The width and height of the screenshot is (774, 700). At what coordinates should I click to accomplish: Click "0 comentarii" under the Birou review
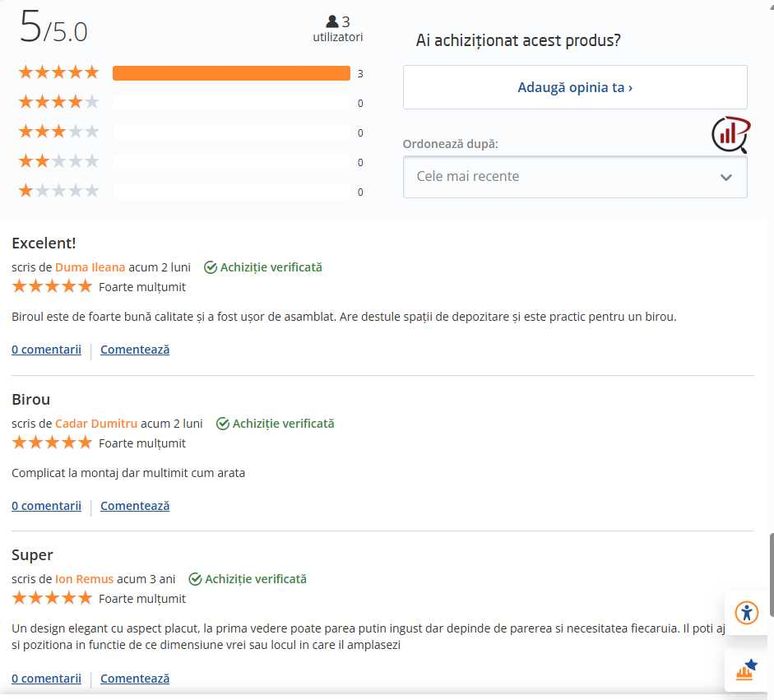[46, 506]
